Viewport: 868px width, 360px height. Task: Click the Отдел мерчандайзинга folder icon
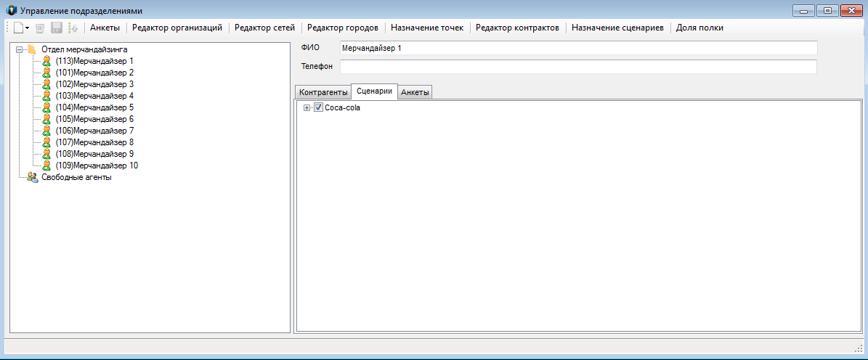point(32,49)
